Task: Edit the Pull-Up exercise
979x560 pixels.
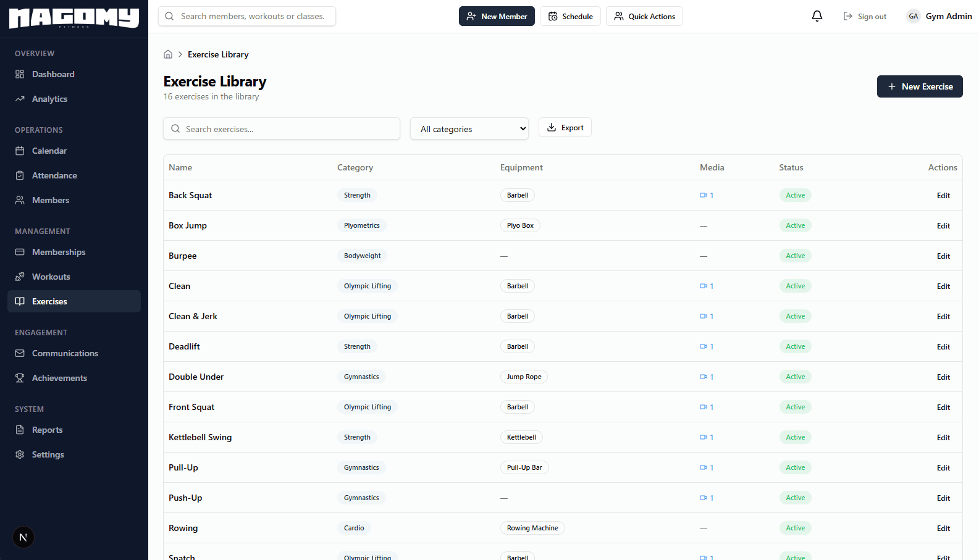Action: click(943, 467)
